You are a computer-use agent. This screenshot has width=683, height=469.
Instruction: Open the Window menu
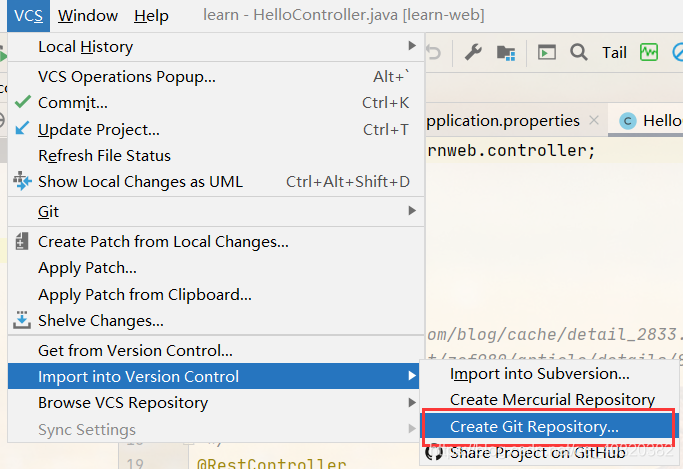click(x=88, y=16)
